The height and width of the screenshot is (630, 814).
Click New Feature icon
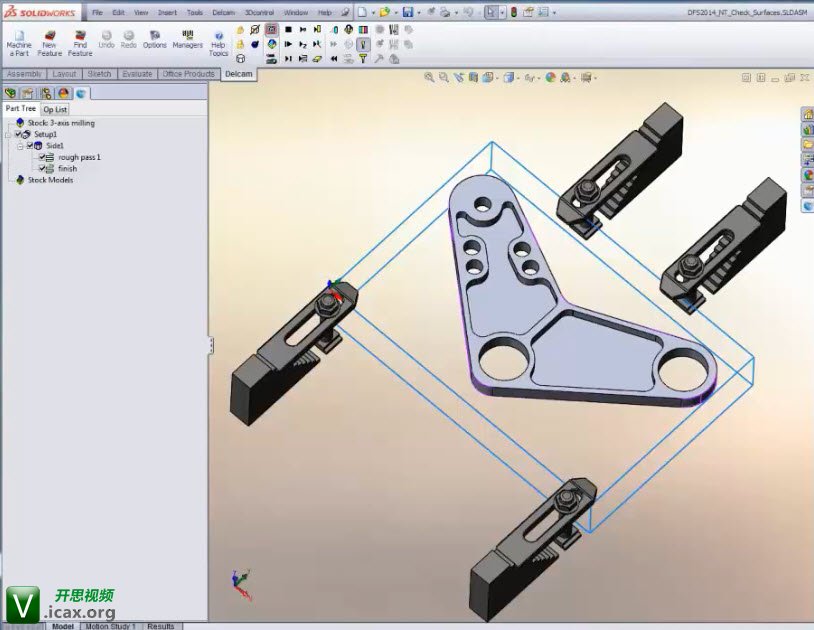click(x=49, y=44)
